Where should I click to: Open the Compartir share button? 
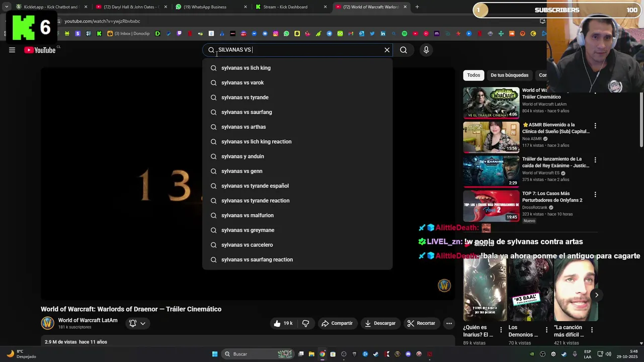(x=337, y=323)
